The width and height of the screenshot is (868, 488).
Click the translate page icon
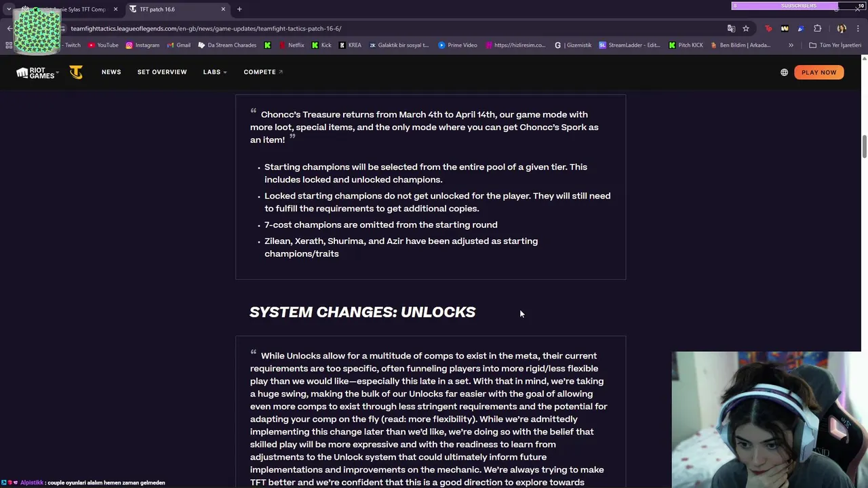(731, 28)
